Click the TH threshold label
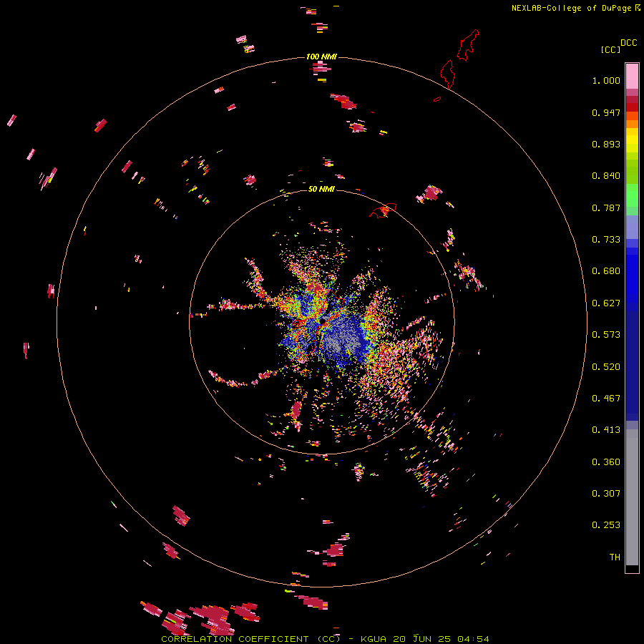 click(x=615, y=557)
